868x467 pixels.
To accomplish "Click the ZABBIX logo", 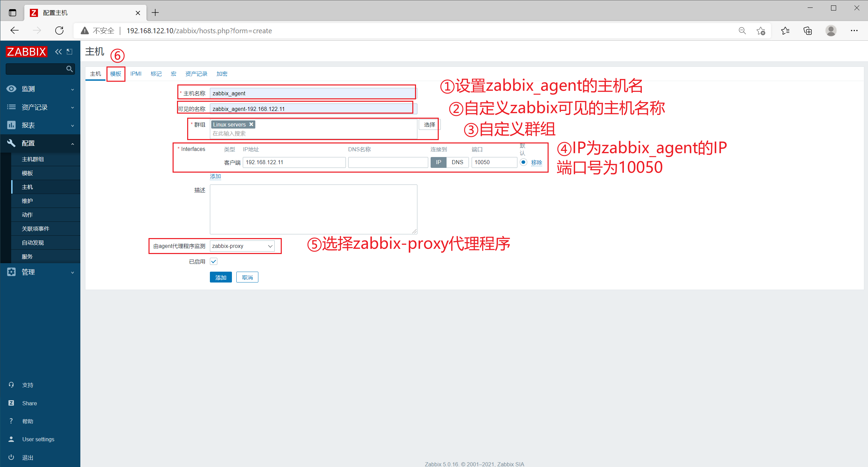I will pyautogui.click(x=26, y=52).
